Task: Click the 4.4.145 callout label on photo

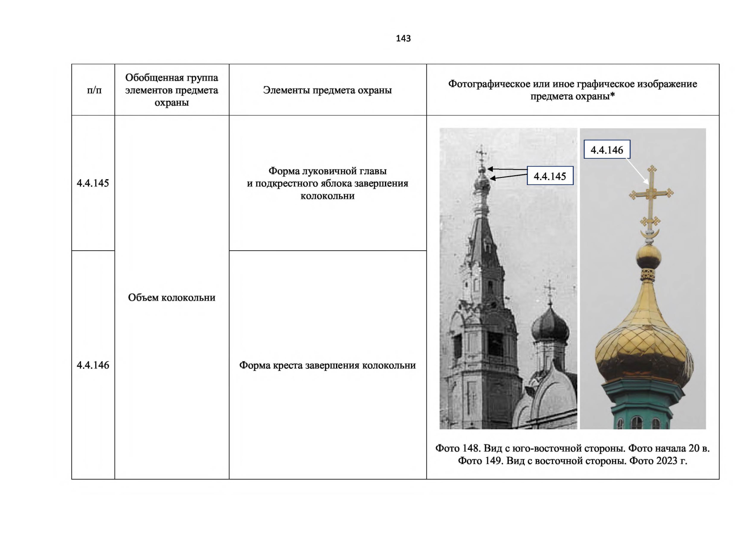Action: pos(550,176)
